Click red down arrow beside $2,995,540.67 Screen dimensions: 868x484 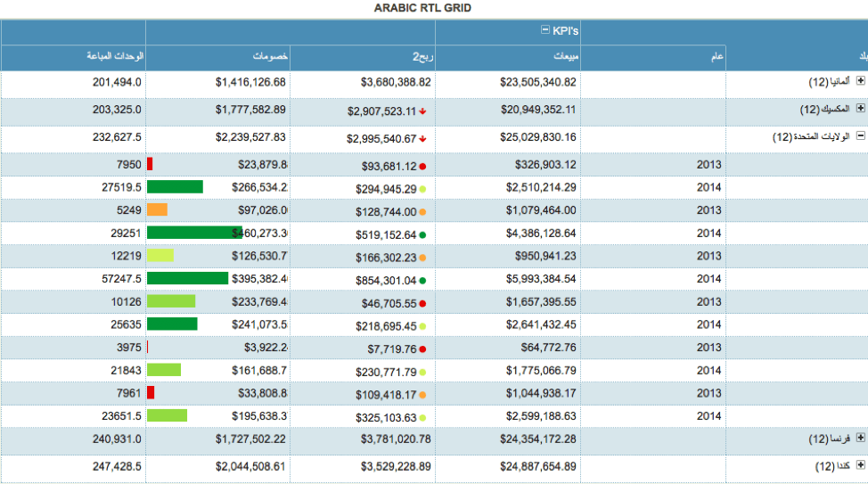click(x=422, y=139)
